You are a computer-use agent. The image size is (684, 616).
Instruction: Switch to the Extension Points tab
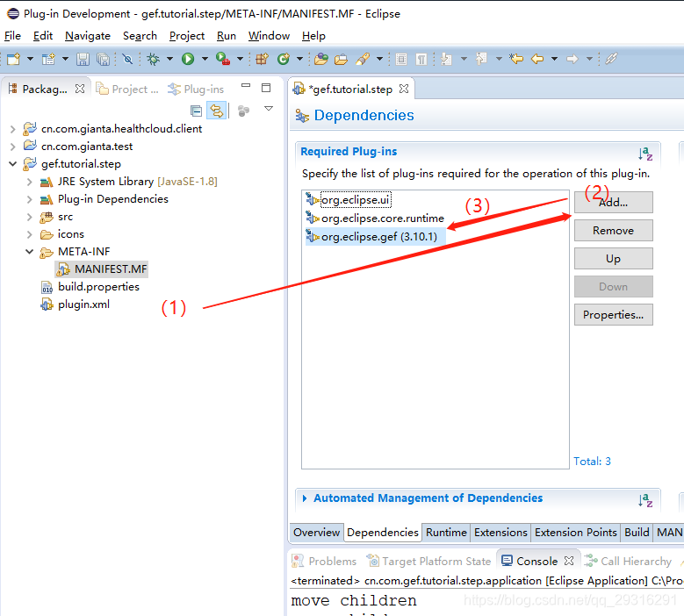tap(575, 533)
